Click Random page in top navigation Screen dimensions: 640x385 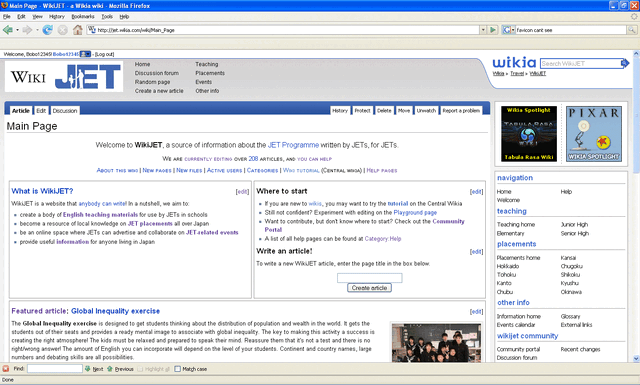tap(152, 82)
